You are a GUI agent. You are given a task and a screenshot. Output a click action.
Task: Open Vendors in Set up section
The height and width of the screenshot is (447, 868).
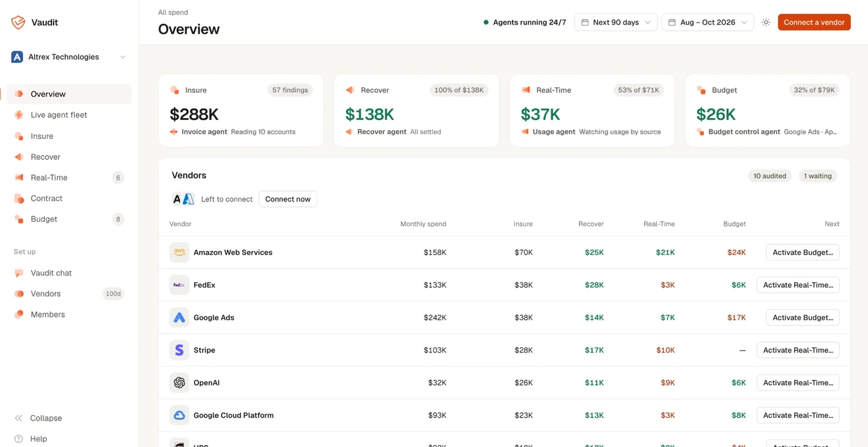[69, 294]
